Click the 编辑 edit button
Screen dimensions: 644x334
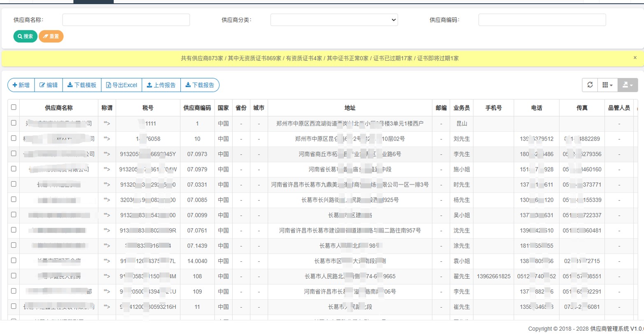click(x=49, y=85)
